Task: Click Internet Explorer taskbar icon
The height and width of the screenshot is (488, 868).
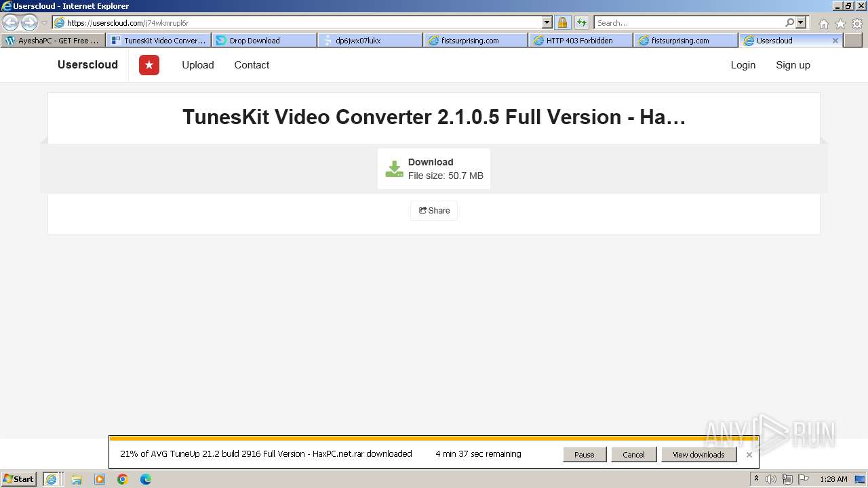Action: pyautogui.click(x=52, y=479)
